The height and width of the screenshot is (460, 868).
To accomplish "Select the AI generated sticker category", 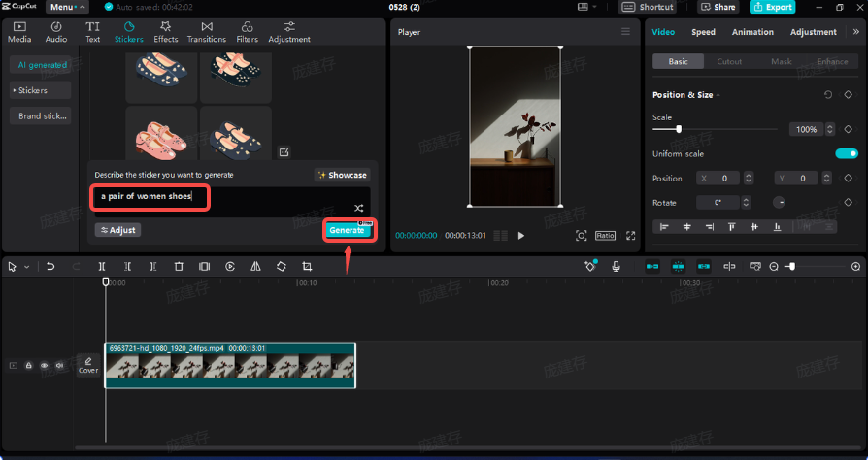I will coord(41,65).
